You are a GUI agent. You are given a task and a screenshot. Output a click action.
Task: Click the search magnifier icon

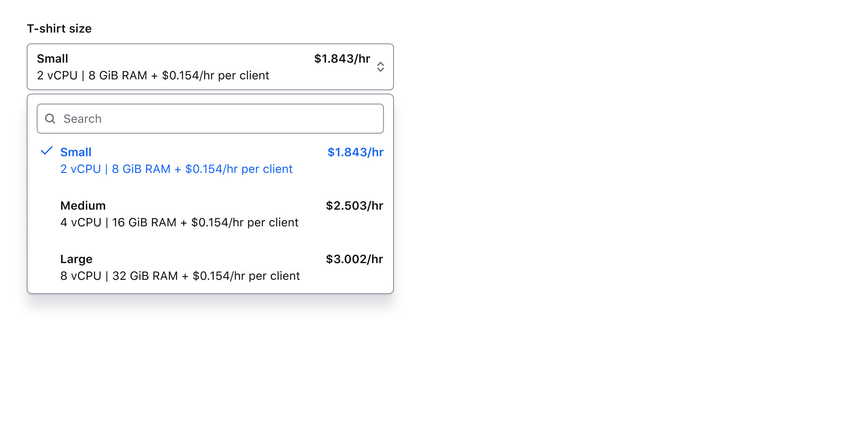[50, 119]
